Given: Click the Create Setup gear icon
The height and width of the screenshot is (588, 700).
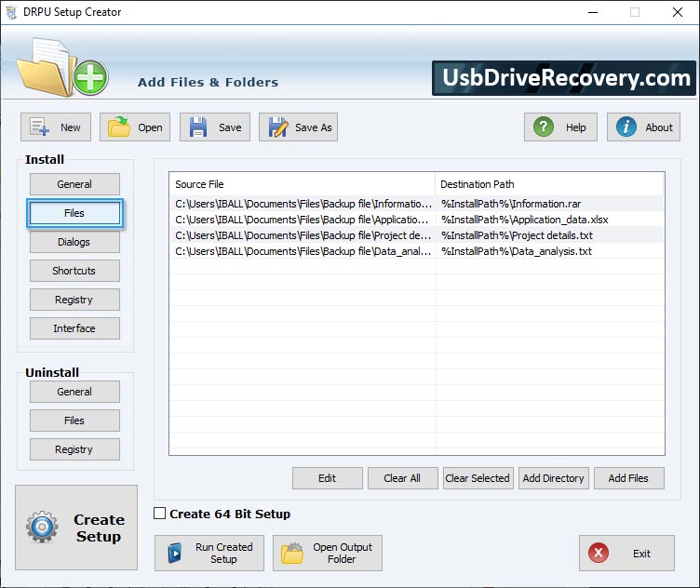Looking at the screenshot, I should [42, 527].
